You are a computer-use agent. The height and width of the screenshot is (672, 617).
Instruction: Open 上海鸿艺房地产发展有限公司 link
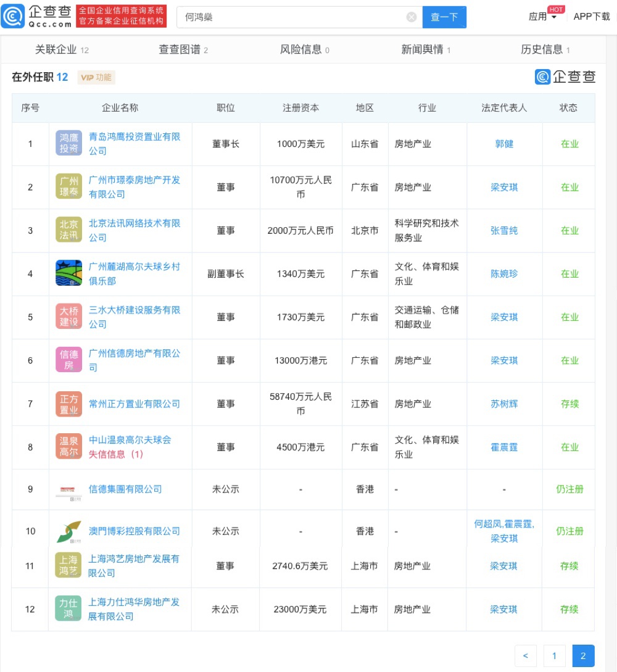point(134,566)
